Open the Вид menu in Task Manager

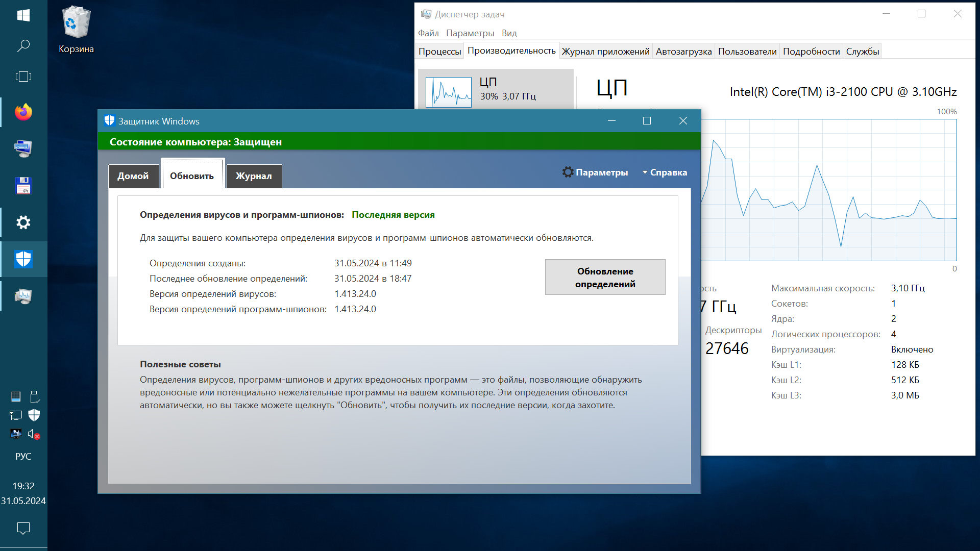tap(509, 33)
